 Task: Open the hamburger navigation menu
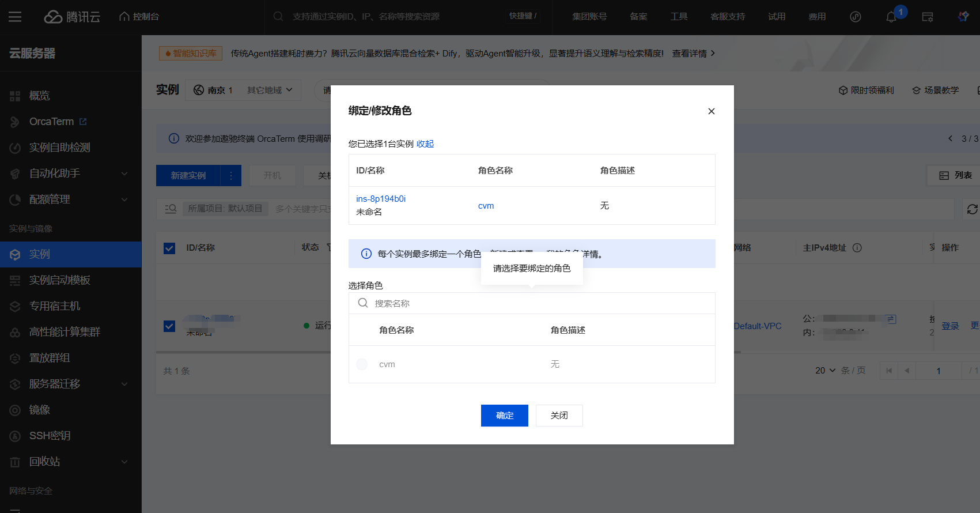point(15,17)
